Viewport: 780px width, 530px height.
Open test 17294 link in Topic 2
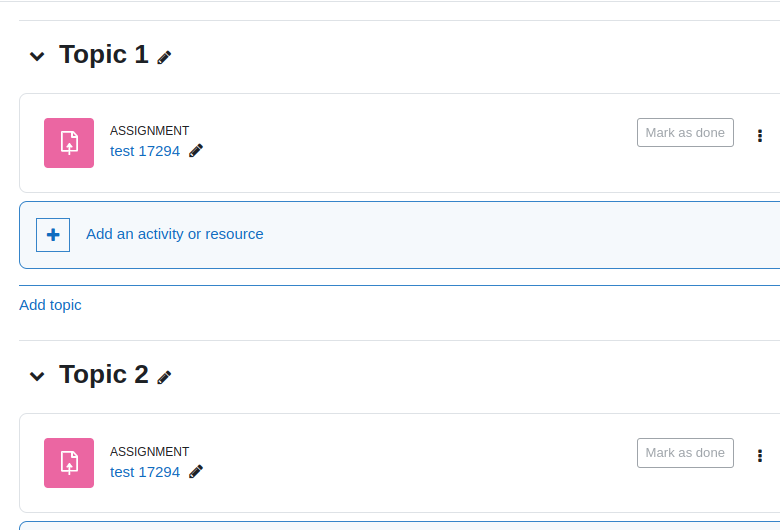point(145,472)
